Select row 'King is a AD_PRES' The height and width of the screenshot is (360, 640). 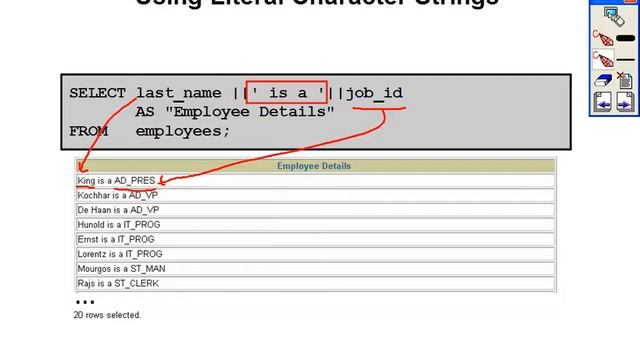[316, 181]
